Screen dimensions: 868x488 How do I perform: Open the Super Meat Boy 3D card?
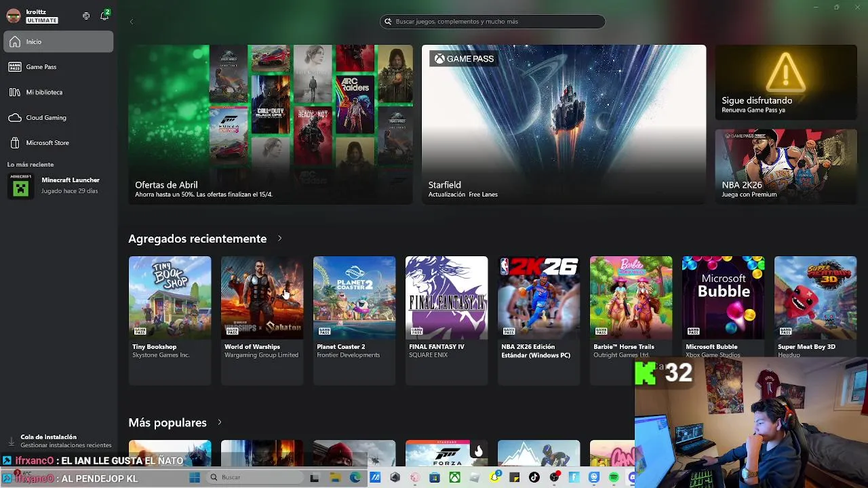click(x=815, y=306)
